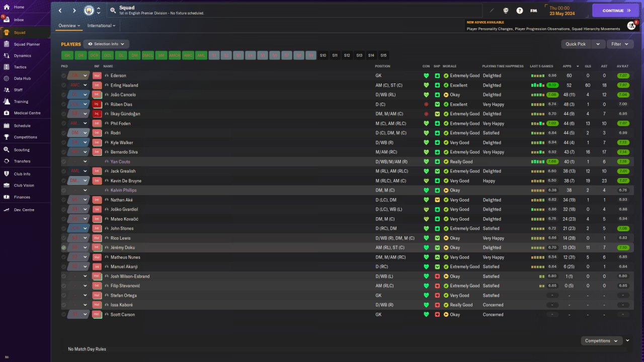The image size is (644, 362).
Task: Click Yan Couto's 7.18 average rating
Action: pos(623,162)
